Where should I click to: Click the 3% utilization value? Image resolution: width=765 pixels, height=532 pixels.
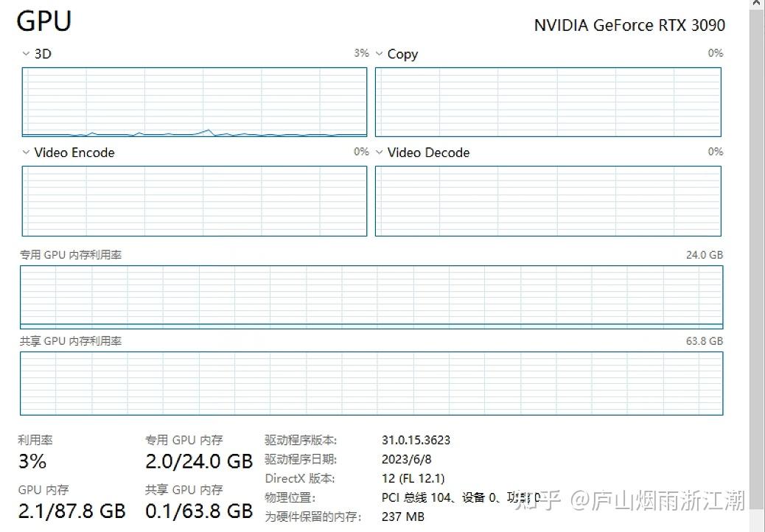[32, 462]
